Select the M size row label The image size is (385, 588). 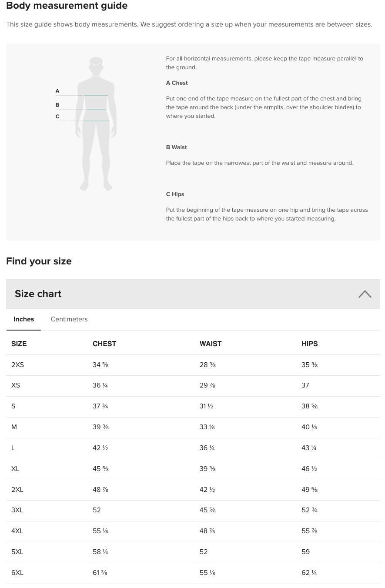14,427
